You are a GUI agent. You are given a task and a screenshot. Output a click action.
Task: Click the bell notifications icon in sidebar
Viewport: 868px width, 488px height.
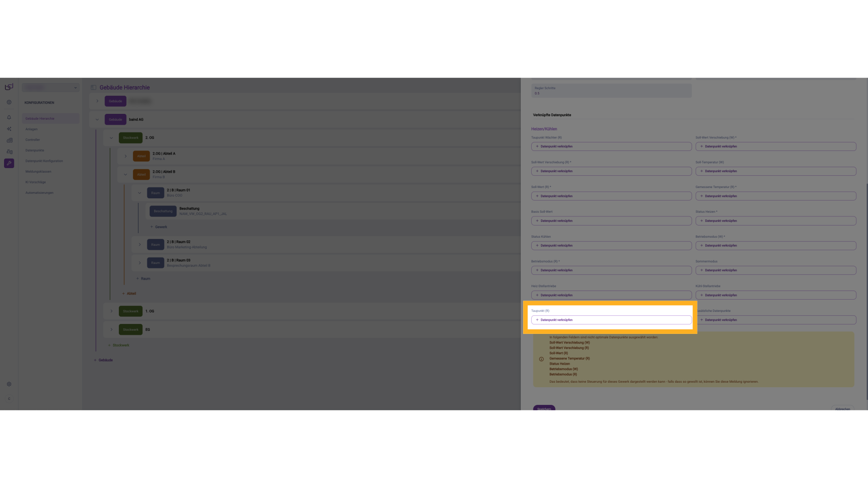point(9,117)
